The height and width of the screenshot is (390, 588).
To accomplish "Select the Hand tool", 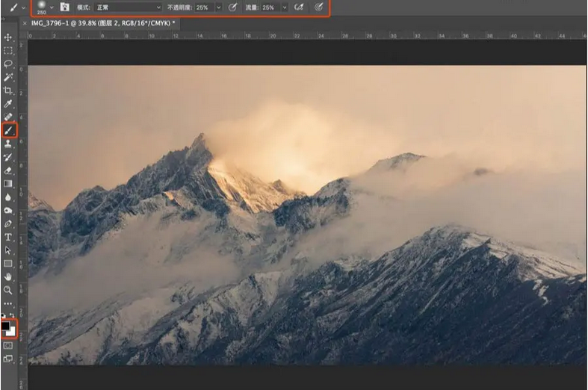I will pyautogui.click(x=8, y=277).
